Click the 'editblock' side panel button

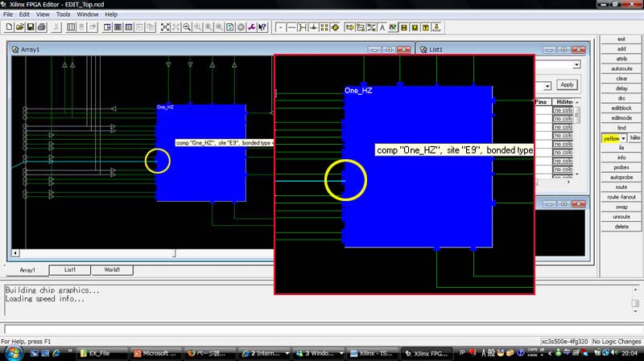[621, 108]
